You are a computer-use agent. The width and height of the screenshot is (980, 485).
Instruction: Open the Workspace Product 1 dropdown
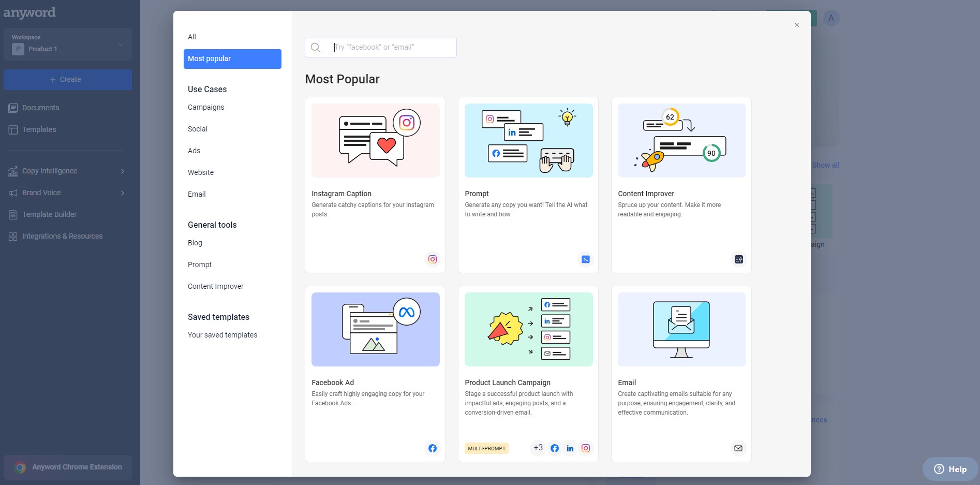click(68, 45)
